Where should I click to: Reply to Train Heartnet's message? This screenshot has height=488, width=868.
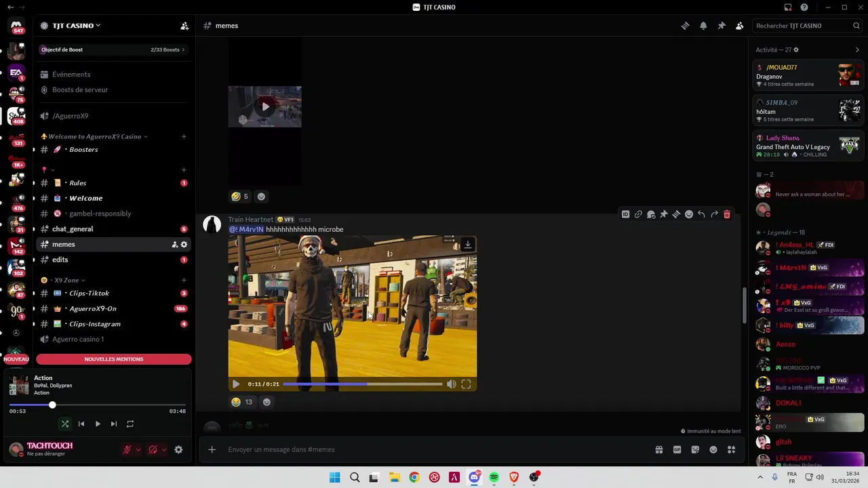point(701,214)
